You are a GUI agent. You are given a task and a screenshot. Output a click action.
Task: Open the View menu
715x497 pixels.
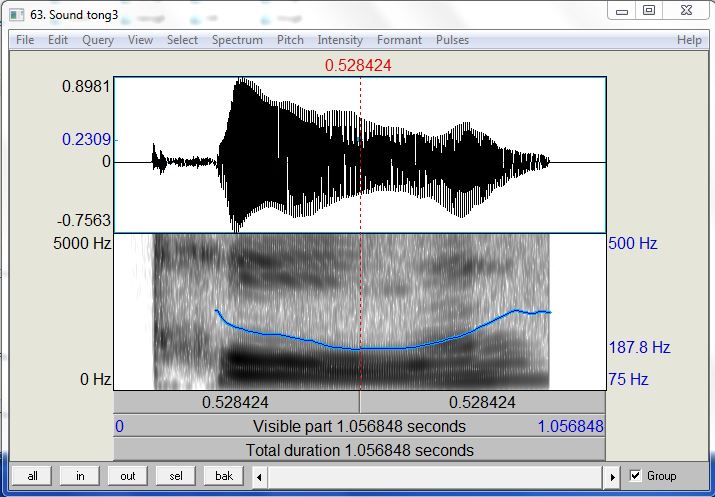(140, 40)
